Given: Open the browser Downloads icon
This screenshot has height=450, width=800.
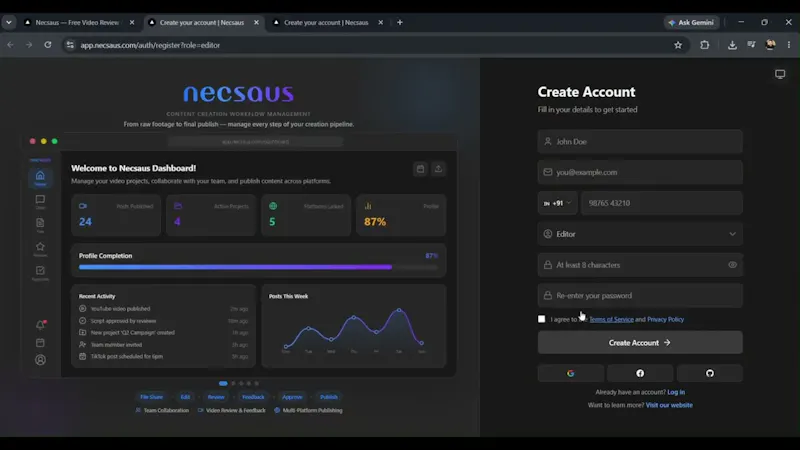Looking at the screenshot, I should pyautogui.click(x=732, y=45).
